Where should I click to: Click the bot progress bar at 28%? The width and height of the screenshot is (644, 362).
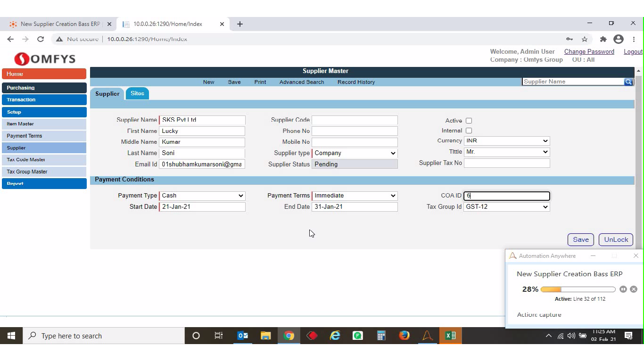coord(578,289)
